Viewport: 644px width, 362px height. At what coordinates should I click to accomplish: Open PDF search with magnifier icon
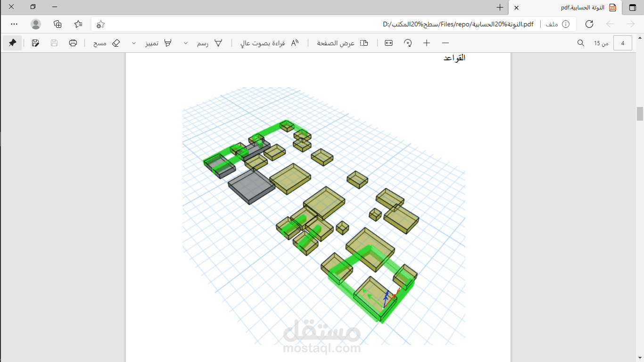[581, 43]
